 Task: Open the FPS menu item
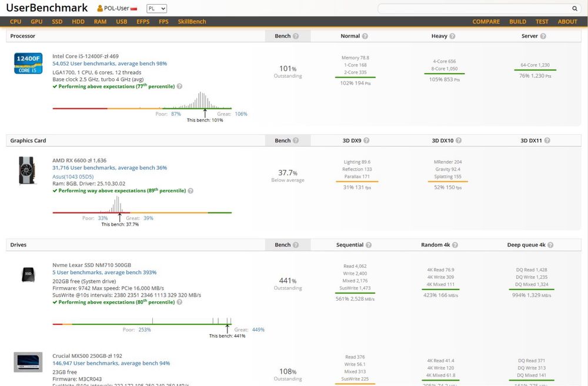click(x=163, y=21)
